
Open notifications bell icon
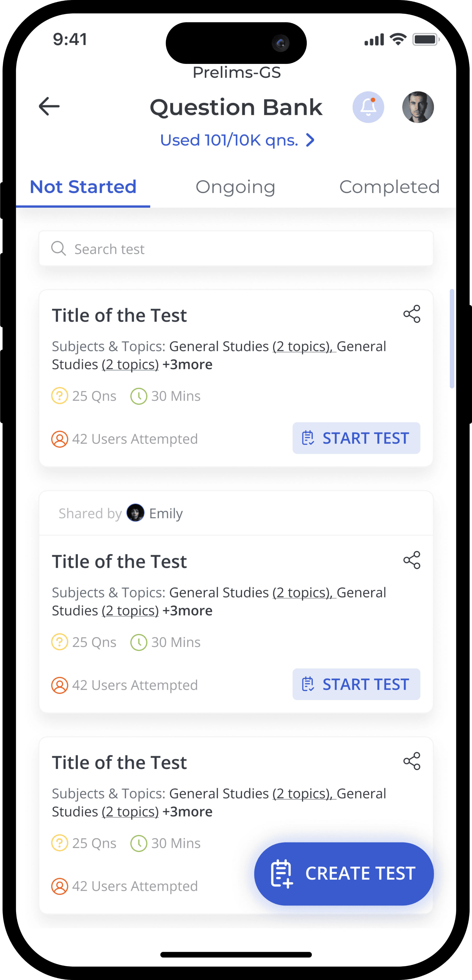(x=368, y=107)
